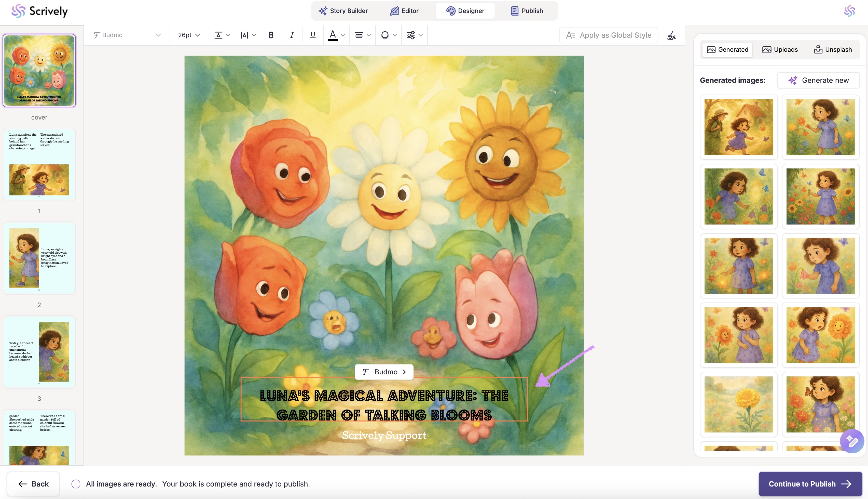Screen dimensions: 868x499
Task: Open the 26pt font size dropdown
Action: [189, 35]
